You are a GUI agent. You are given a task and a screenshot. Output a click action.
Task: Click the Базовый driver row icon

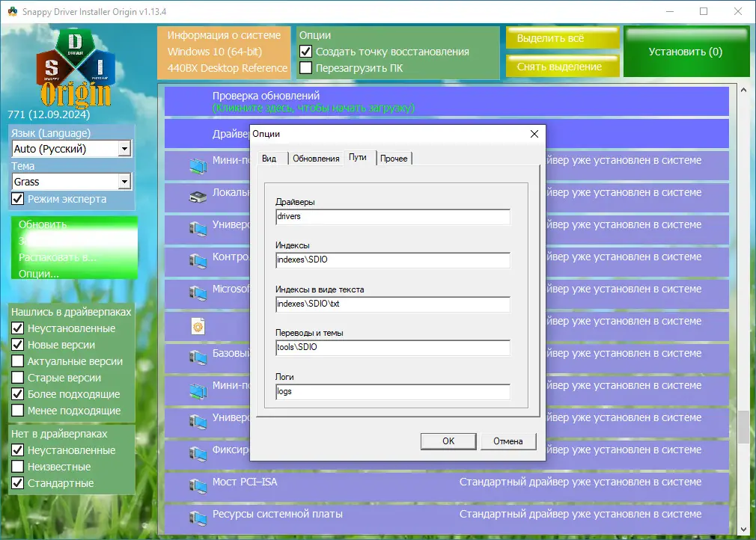196,357
